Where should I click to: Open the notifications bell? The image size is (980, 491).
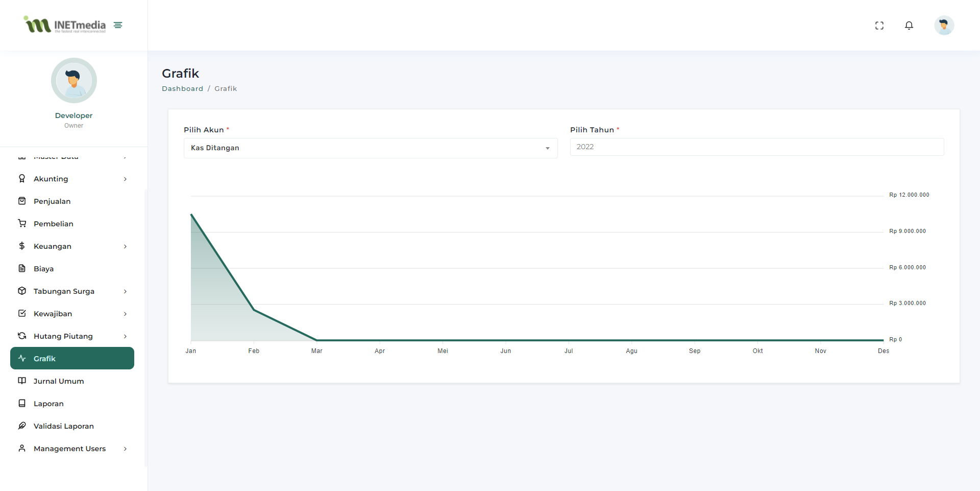tap(909, 26)
